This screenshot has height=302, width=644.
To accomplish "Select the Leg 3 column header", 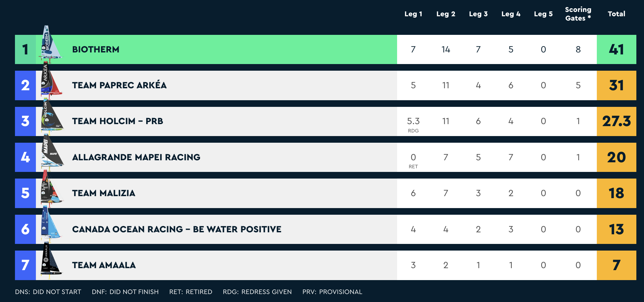I will 478,14.
